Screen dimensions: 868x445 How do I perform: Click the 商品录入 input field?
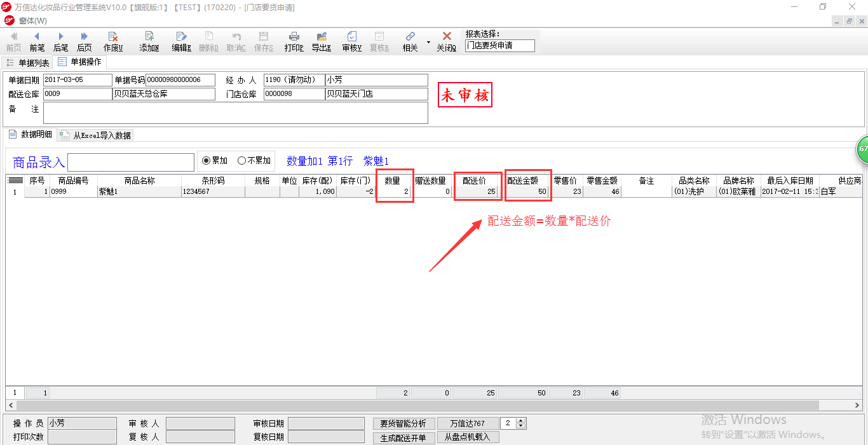[x=131, y=162]
